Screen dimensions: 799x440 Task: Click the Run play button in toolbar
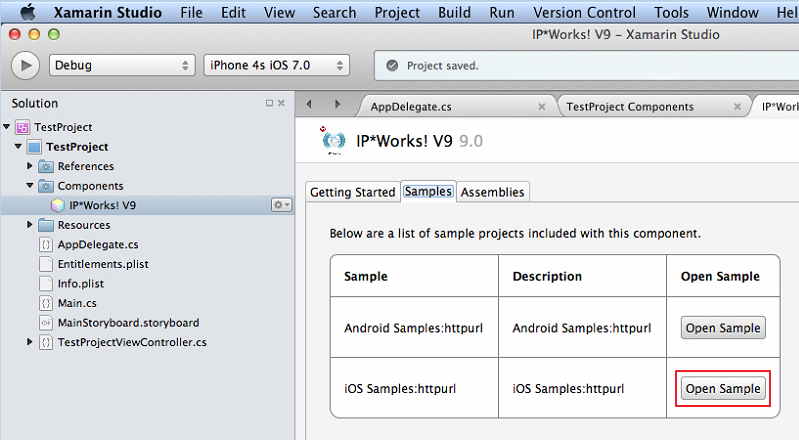[x=25, y=65]
